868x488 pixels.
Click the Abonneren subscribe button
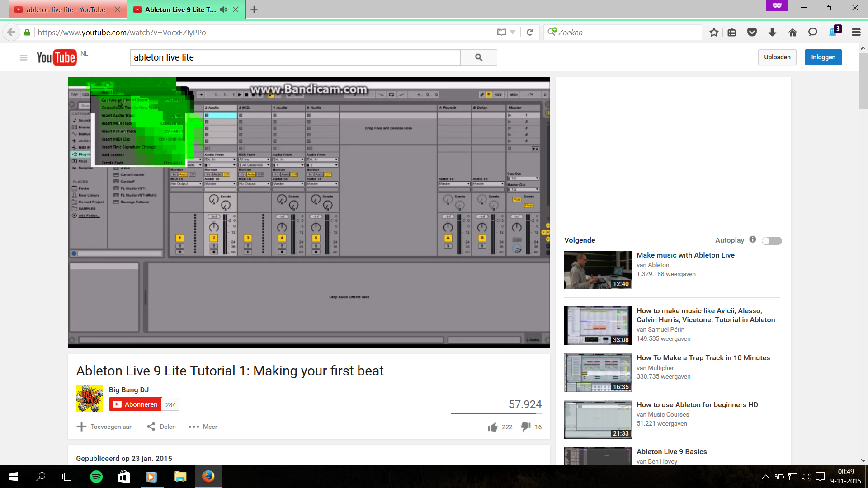[136, 404]
